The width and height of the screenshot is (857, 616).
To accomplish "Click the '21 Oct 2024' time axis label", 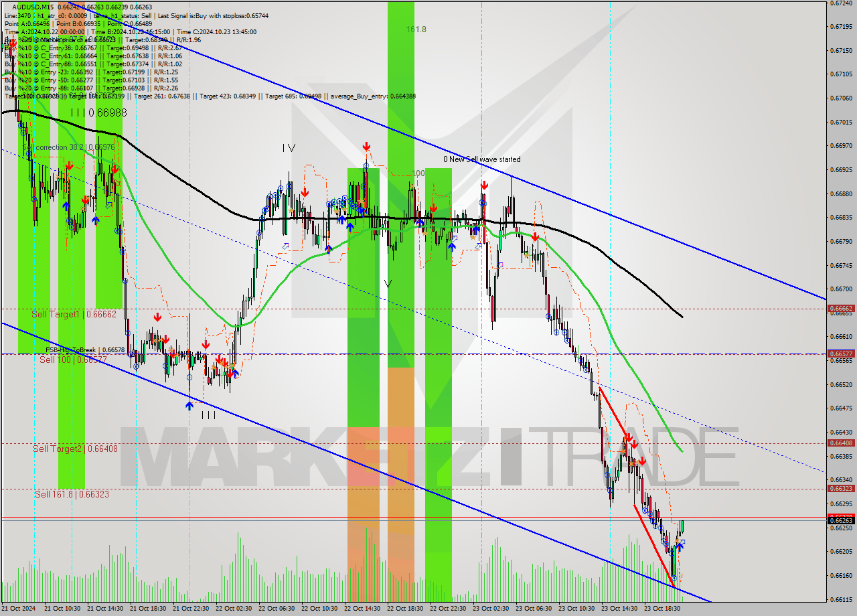I will click(18, 609).
